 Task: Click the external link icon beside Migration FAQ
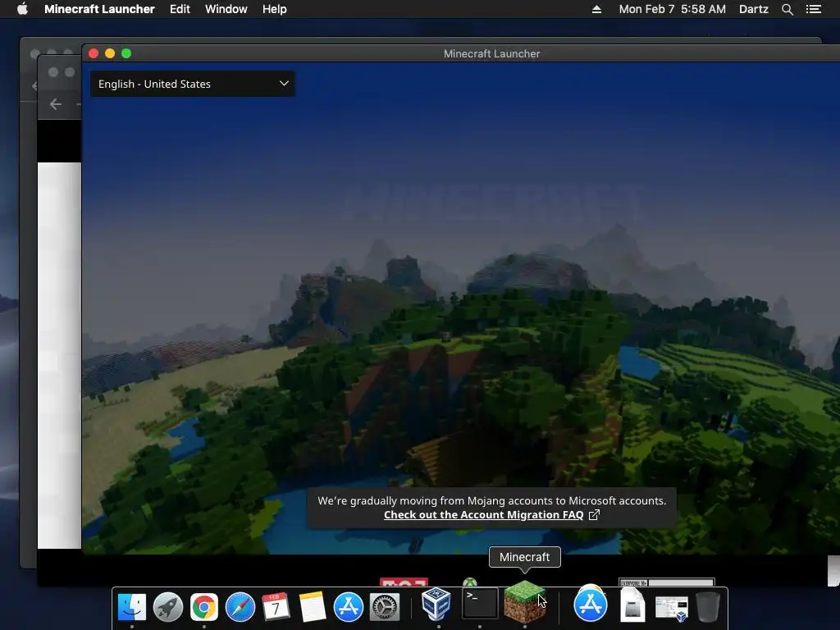click(x=594, y=515)
